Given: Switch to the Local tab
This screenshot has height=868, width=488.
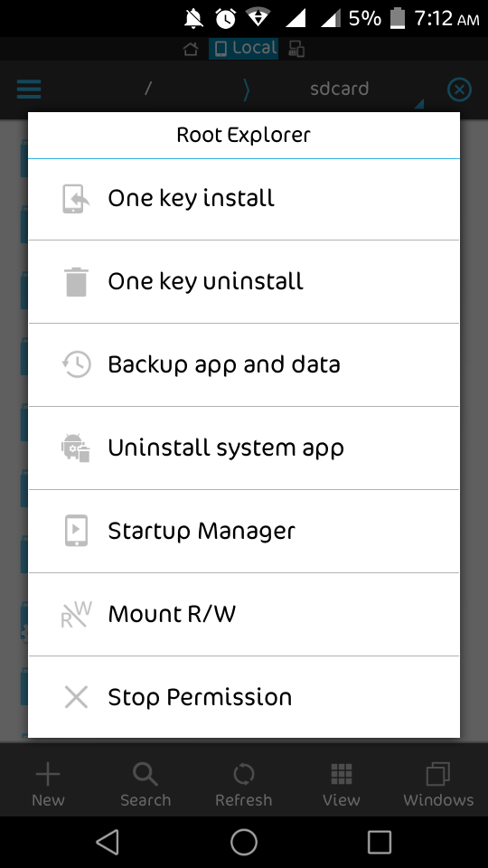Looking at the screenshot, I should coord(243,48).
